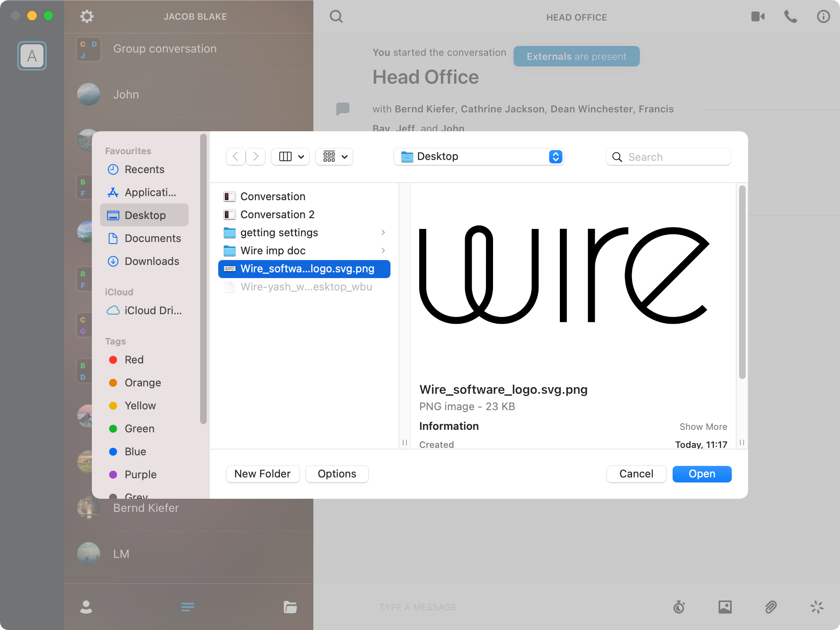The width and height of the screenshot is (840, 630).
Task: Select Documents in sidebar
Action: pyautogui.click(x=144, y=238)
